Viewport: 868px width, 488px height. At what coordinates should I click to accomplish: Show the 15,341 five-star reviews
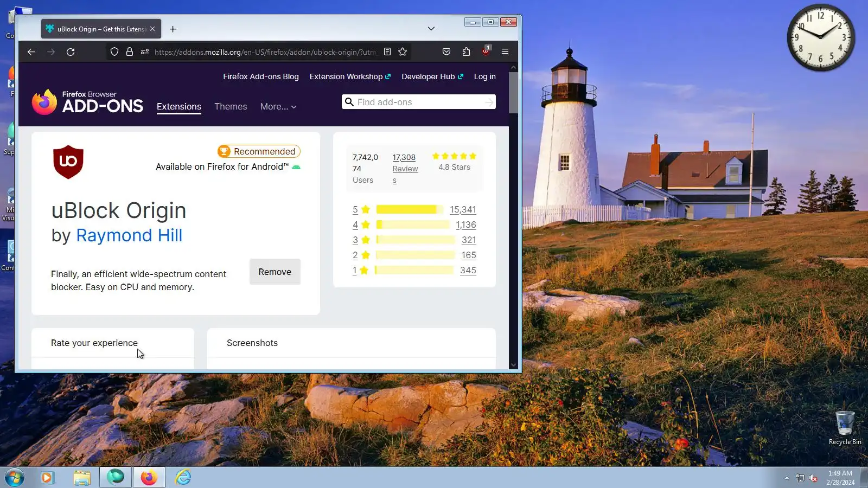[x=463, y=209]
